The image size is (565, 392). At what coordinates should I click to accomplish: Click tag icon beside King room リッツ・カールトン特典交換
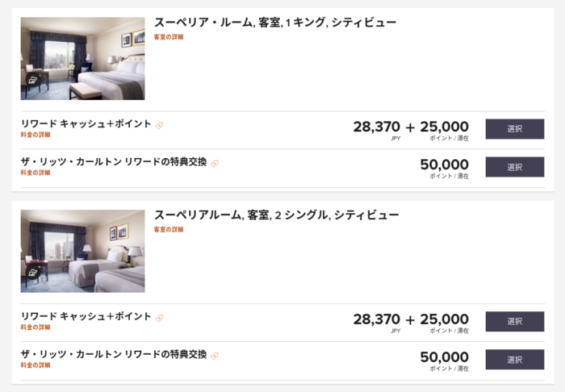coord(215,164)
